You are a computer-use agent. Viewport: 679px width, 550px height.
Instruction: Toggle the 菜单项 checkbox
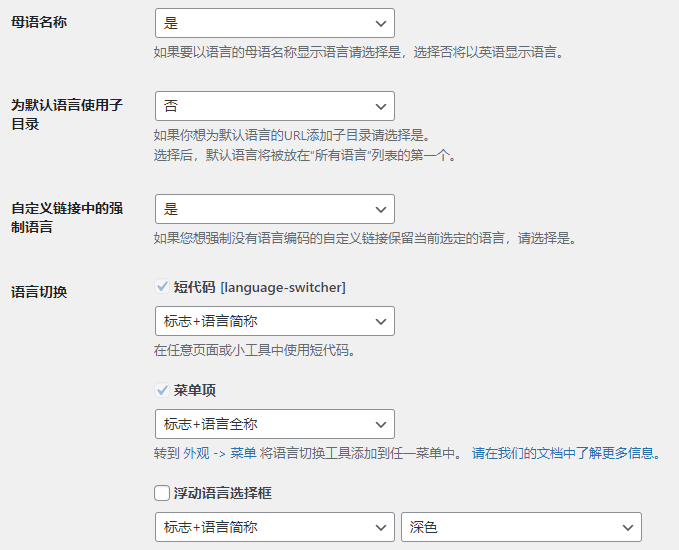pos(162,390)
